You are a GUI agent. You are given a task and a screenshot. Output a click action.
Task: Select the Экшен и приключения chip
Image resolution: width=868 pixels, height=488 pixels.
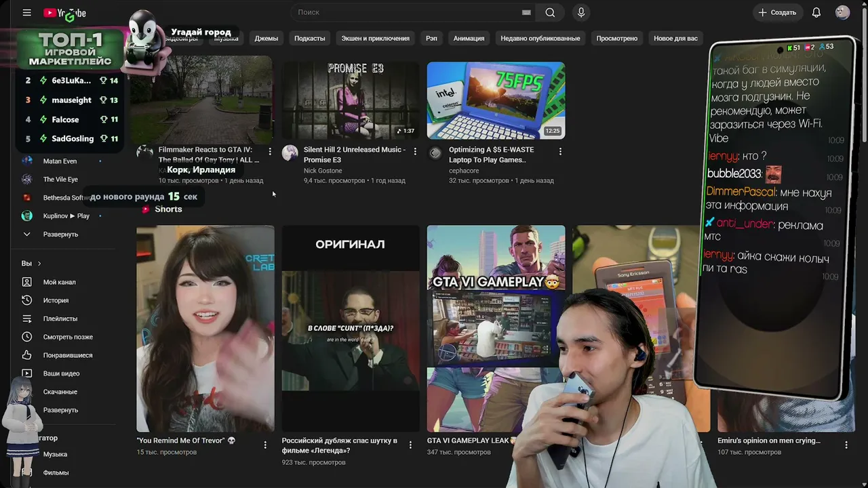(x=375, y=39)
